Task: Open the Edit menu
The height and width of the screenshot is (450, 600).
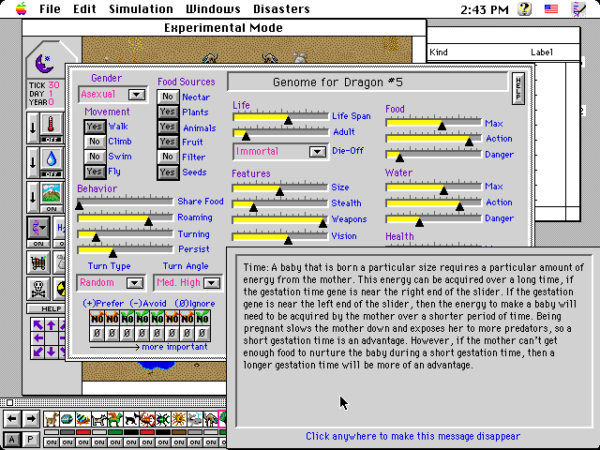Action: (85, 9)
